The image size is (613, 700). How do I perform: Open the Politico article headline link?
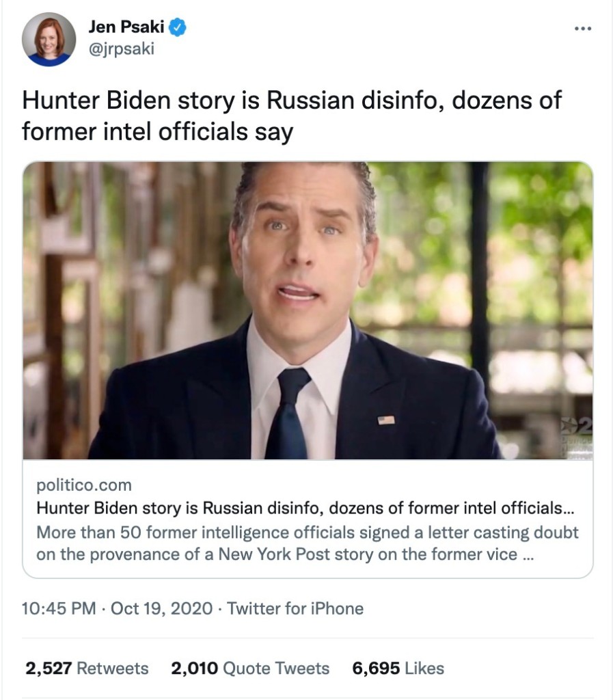305,508
